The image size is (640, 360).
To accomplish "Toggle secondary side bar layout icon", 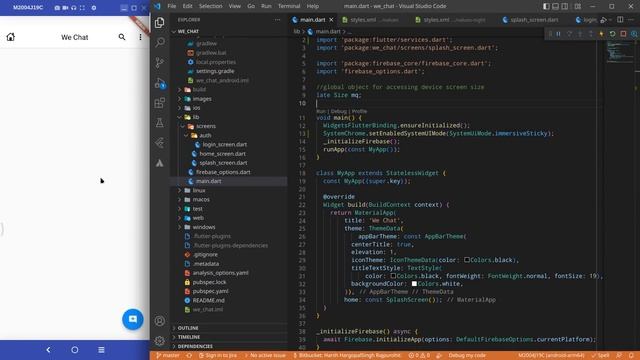I will tap(564, 6).
